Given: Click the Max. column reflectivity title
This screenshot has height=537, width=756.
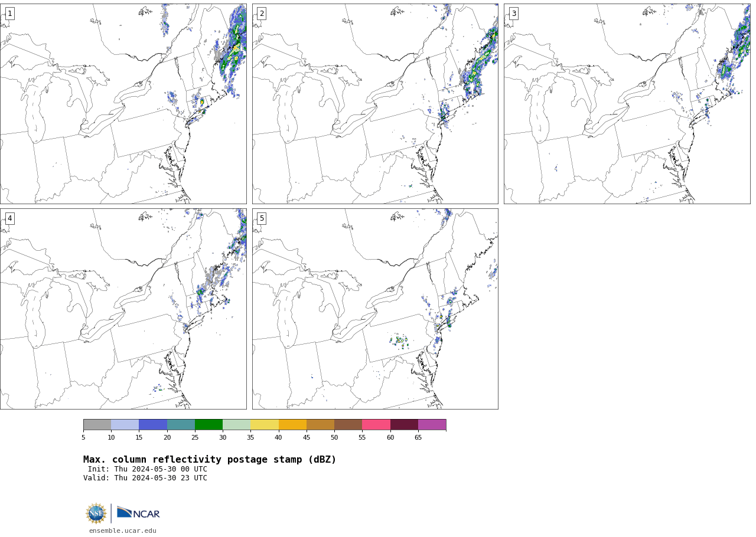Looking at the screenshot, I should click(x=210, y=460).
